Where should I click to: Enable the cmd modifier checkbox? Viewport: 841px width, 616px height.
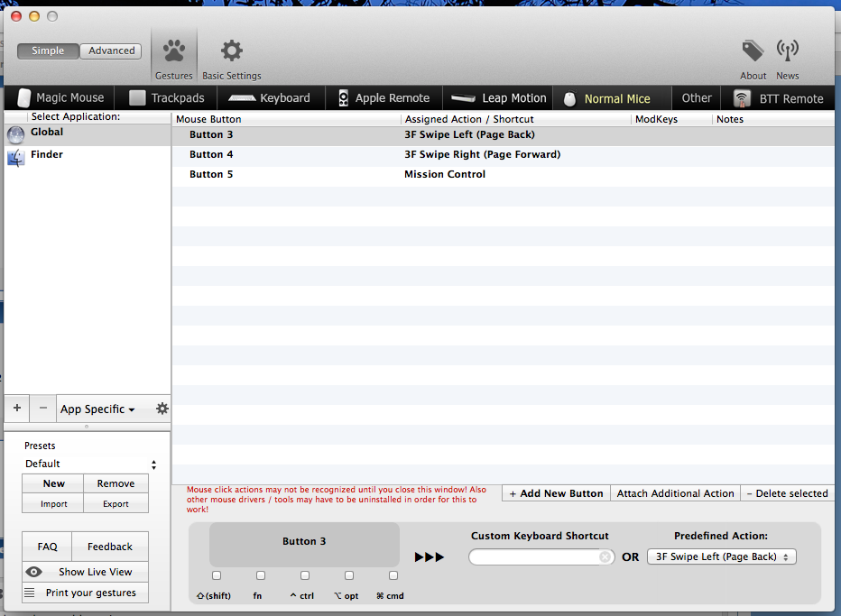(x=393, y=575)
